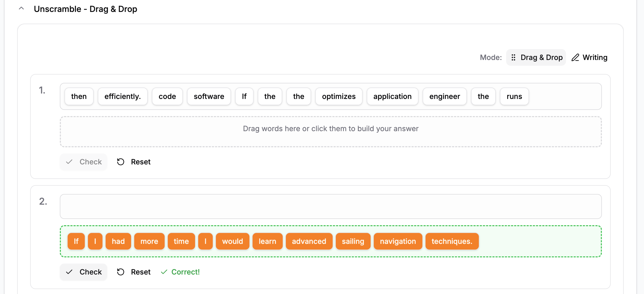Add the word 'application' to answer
644x294 pixels.
coord(392,96)
